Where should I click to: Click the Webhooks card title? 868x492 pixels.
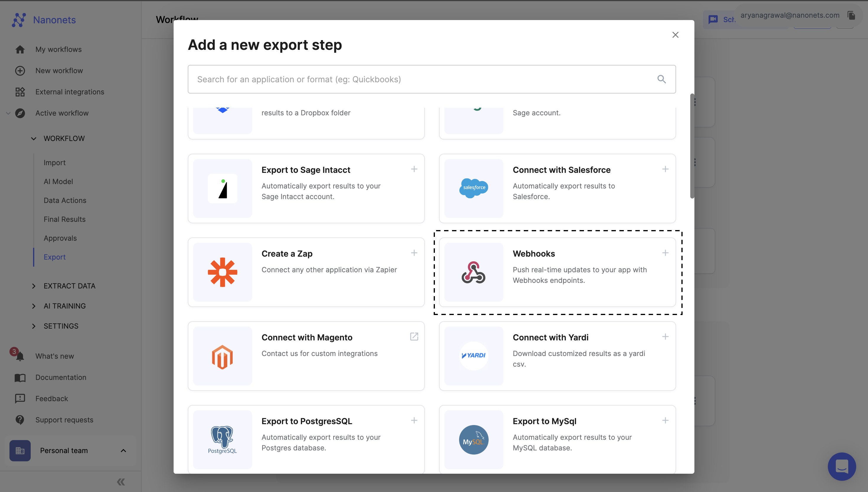coord(533,254)
